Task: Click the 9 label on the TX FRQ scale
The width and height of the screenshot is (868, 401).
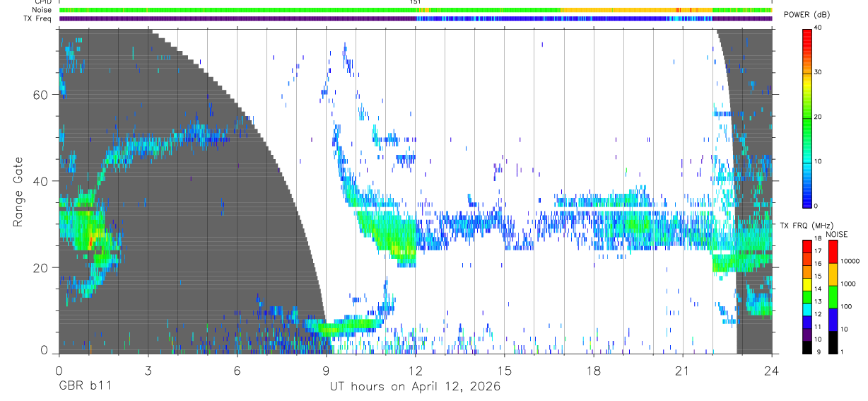Action: pos(817,353)
